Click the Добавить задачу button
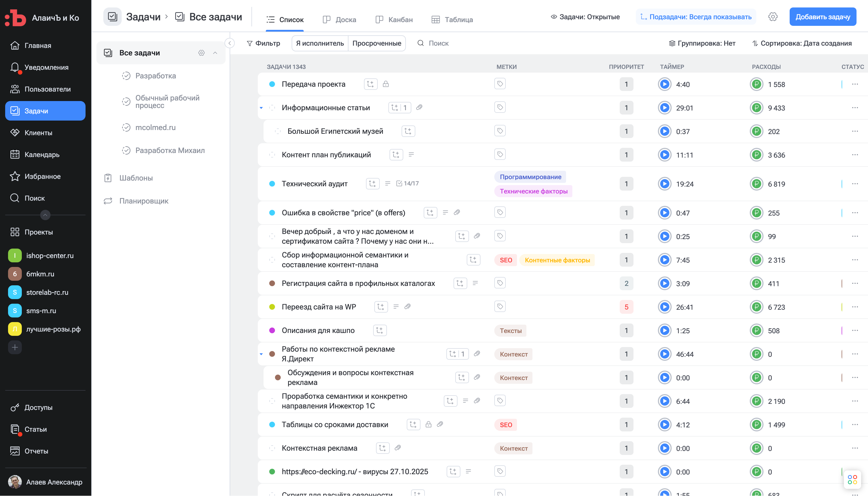Viewport: 868px width, 496px height. point(822,17)
